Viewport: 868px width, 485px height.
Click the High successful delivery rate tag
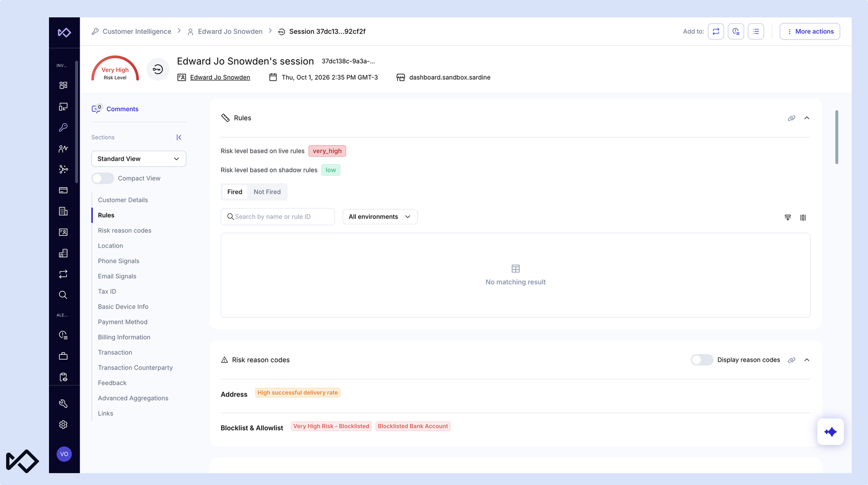(297, 392)
